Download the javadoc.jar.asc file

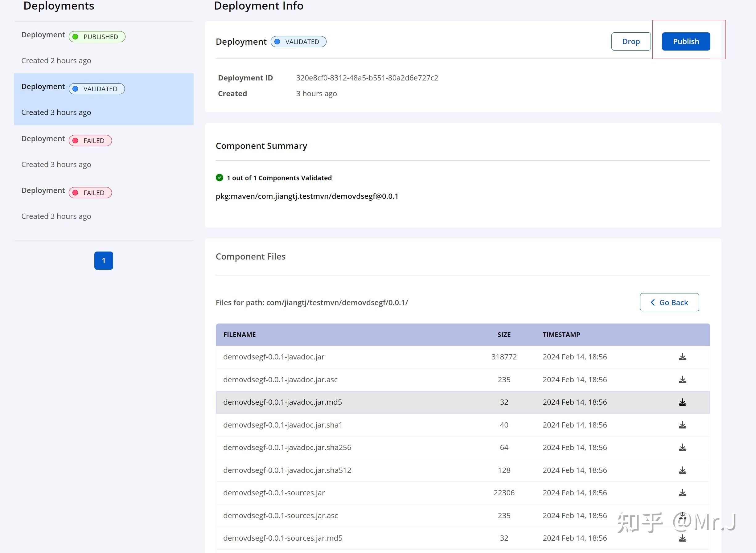pos(682,379)
